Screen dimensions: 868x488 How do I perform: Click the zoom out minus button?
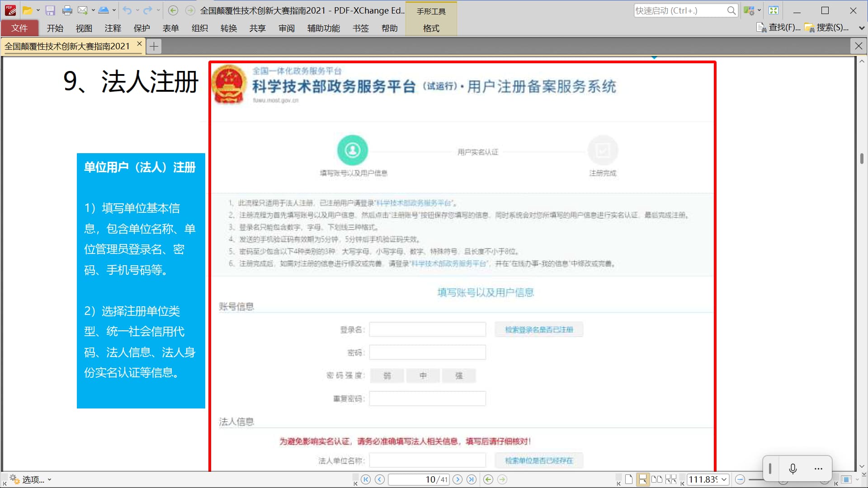pyautogui.click(x=740, y=479)
